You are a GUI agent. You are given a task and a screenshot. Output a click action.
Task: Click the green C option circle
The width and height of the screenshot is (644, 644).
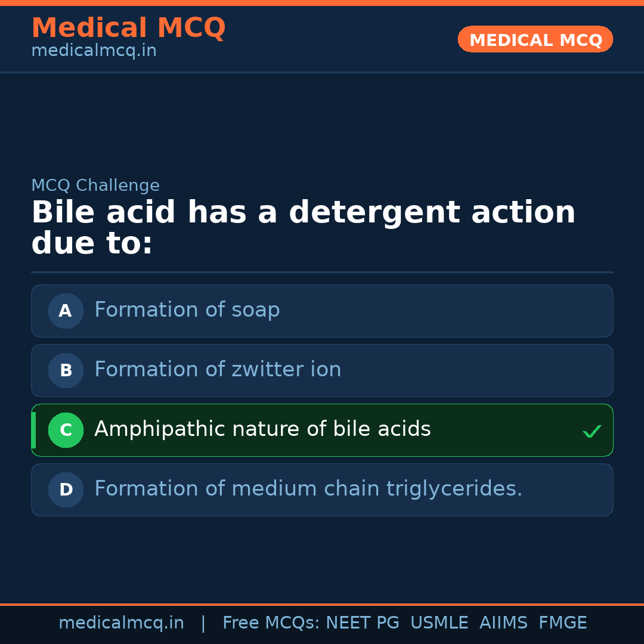(66, 430)
